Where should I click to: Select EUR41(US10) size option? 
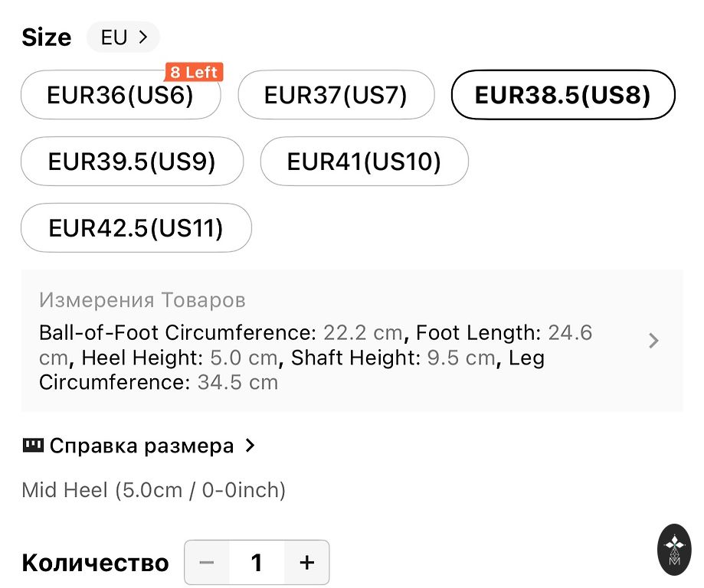coord(364,162)
